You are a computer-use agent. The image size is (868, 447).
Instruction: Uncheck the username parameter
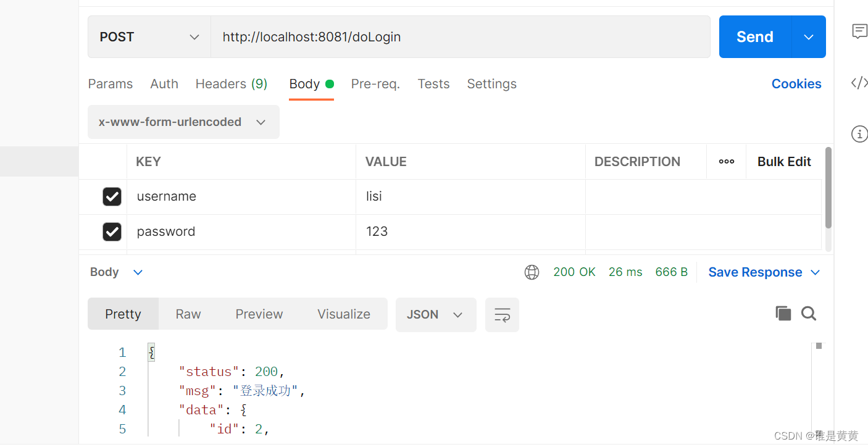(x=112, y=197)
